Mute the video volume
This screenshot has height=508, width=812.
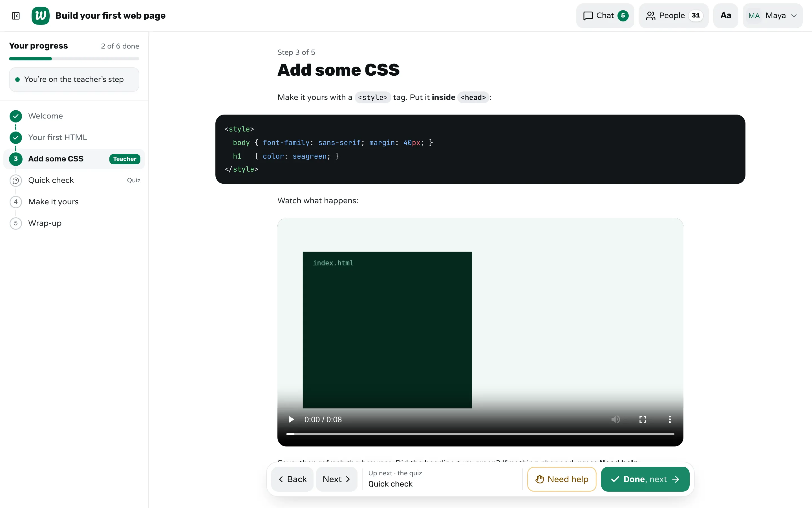coord(615,419)
